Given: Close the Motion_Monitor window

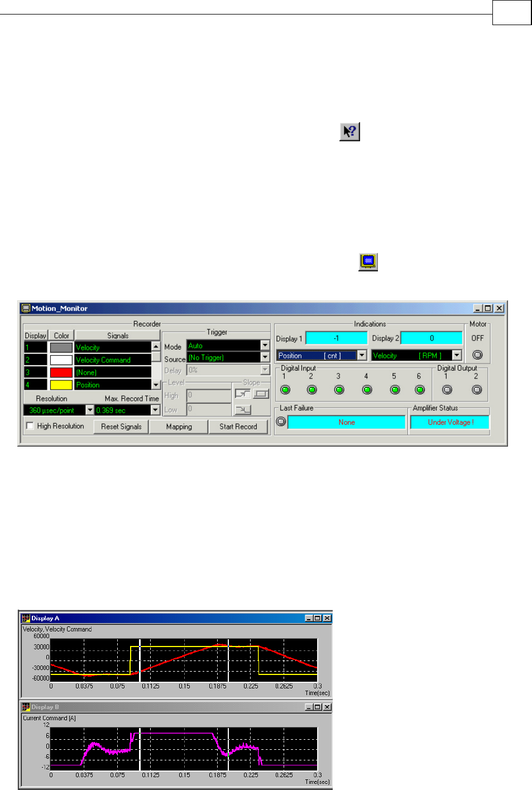Looking at the screenshot, I should [x=499, y=308].
